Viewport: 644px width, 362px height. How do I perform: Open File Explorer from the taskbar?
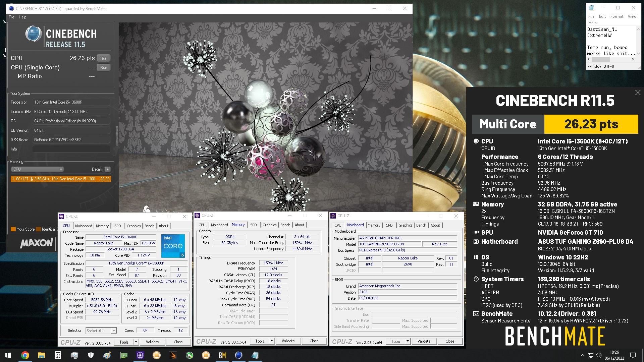41,355
